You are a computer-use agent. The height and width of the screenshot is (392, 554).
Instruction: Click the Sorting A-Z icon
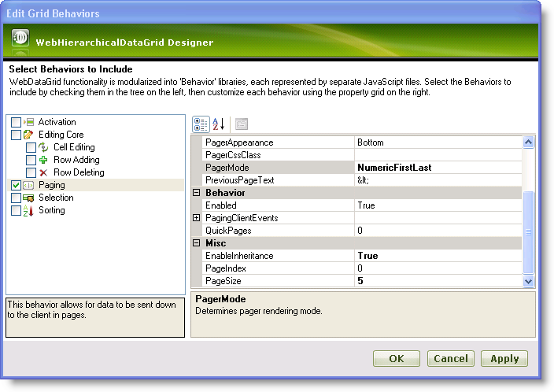(28, 211)
